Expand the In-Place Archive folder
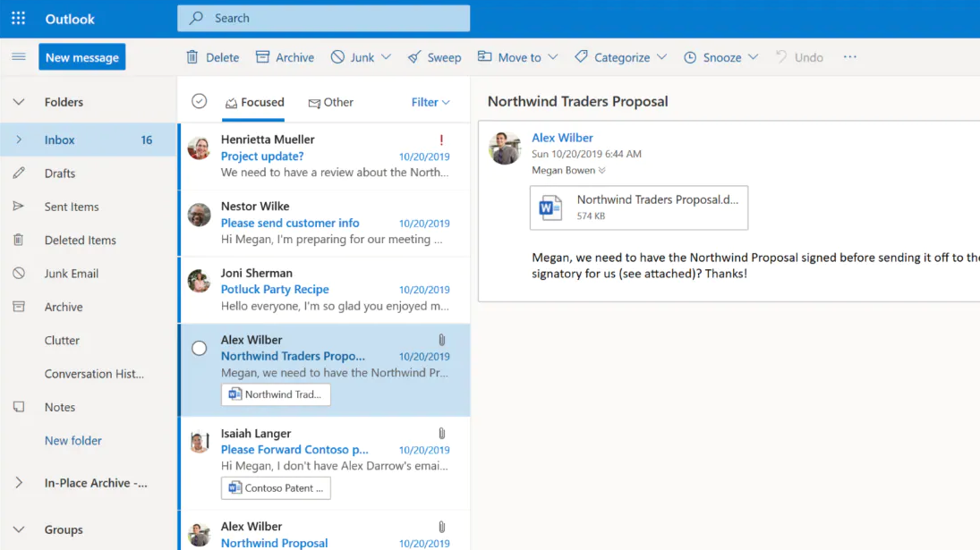 coord(19,483)
